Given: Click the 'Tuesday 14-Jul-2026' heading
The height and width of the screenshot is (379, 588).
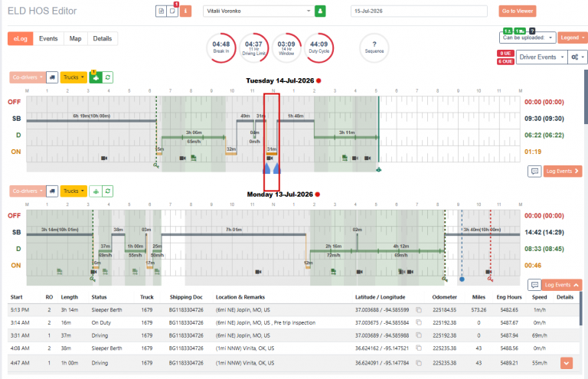Looking at the screenshot, I should coord(279,80).
